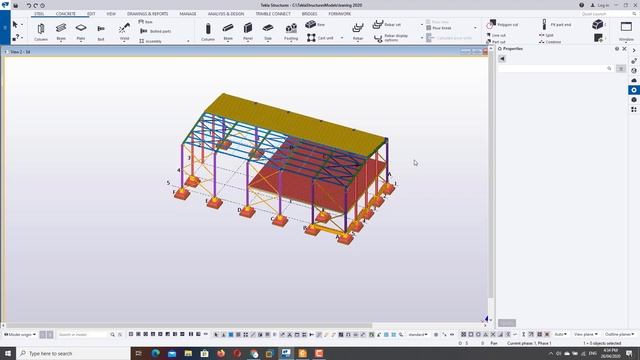Click the Rebar set tool
Viewport: 640px width, 360px height.
click(x=387, y=24)
